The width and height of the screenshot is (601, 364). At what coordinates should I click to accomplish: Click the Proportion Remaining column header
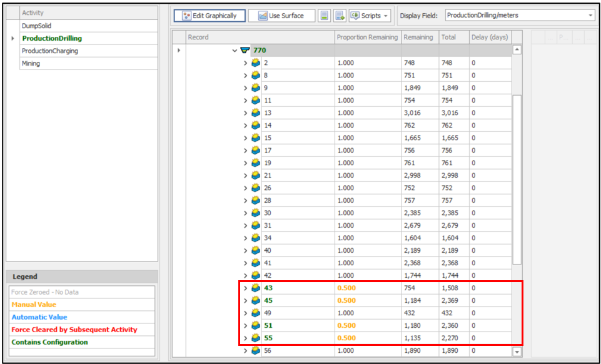click(367, 38)
